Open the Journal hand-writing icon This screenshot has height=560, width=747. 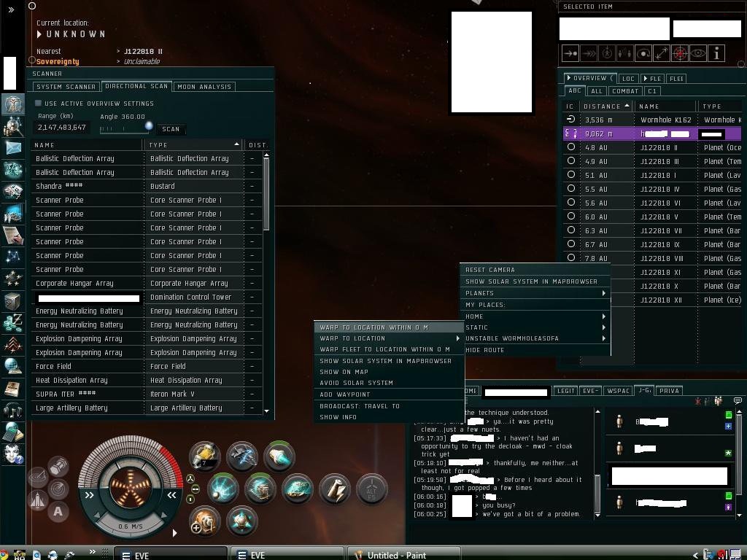coord(13,236)
